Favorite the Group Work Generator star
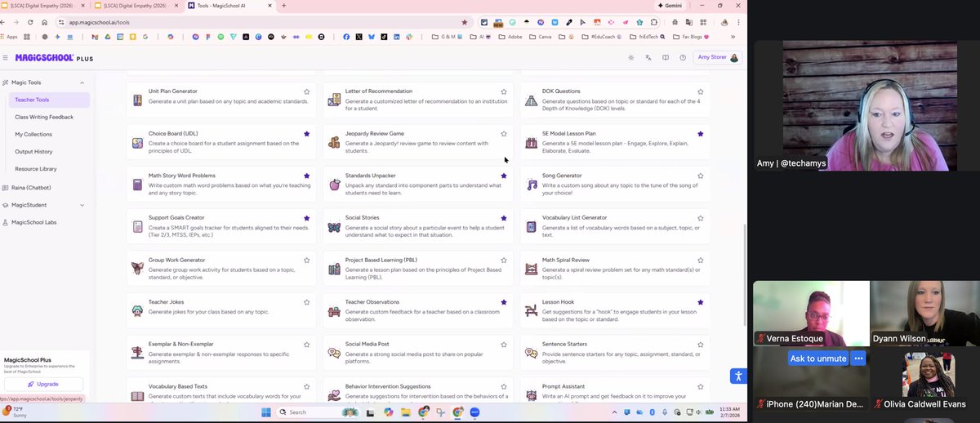980x423 pixels. 307,260
